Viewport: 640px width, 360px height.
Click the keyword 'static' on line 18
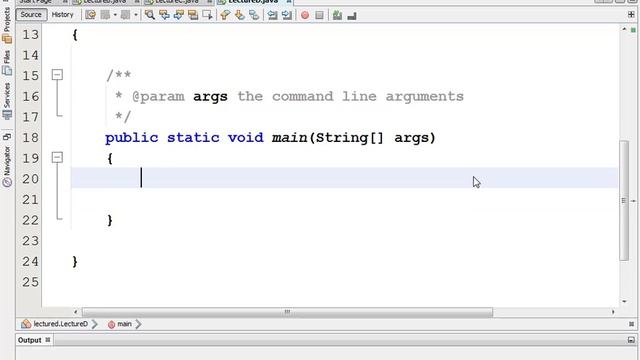coord(193,138)
